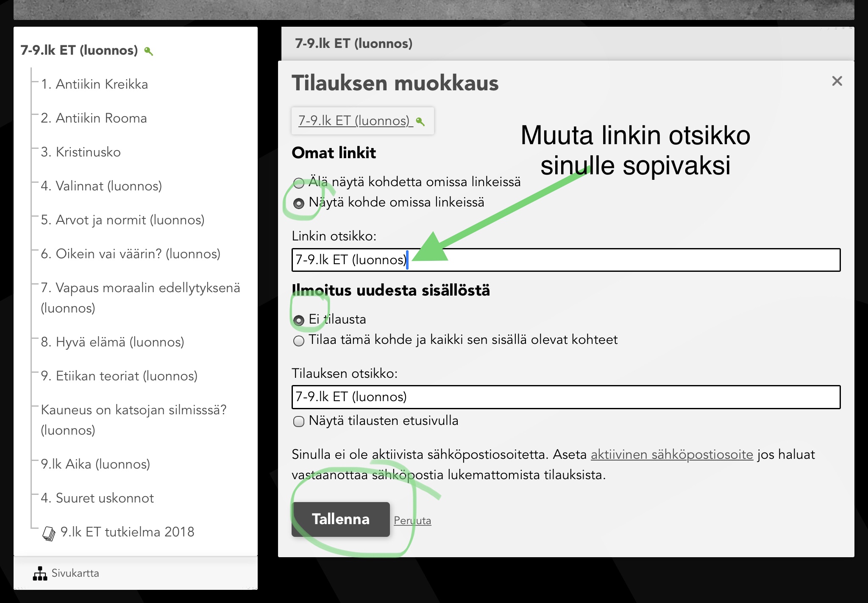Open the Sivukartta link
The width and height of the screenshot is (868, 603).
[x=75, y=573]
